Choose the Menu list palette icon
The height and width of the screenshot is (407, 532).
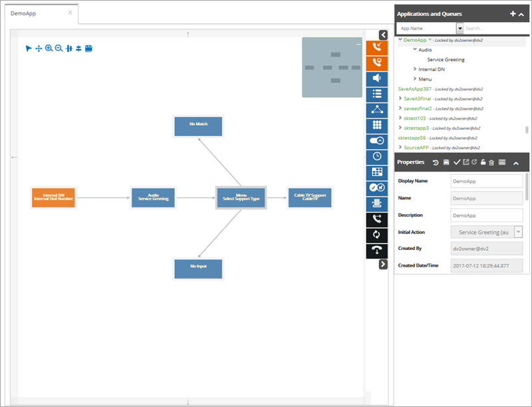coord(376,94)
